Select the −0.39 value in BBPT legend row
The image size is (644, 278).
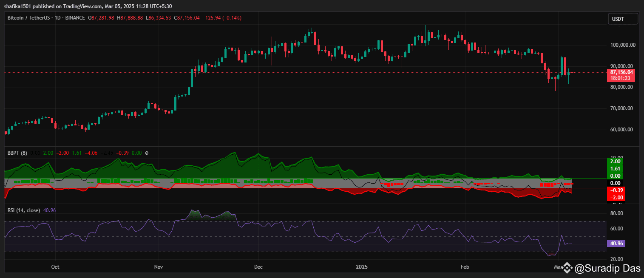pyautogui.click(x=123, y=153)
